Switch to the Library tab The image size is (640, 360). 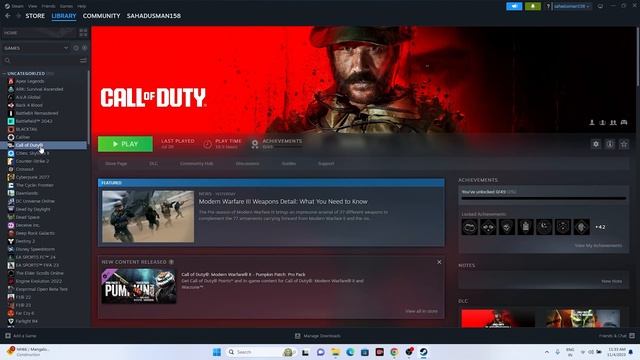click(x=64, y=16)
